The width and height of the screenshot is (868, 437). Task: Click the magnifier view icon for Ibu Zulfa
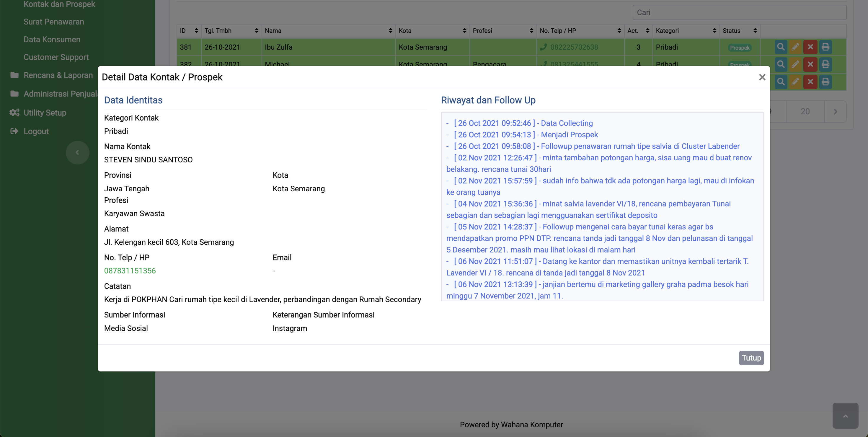pos(780,47)
